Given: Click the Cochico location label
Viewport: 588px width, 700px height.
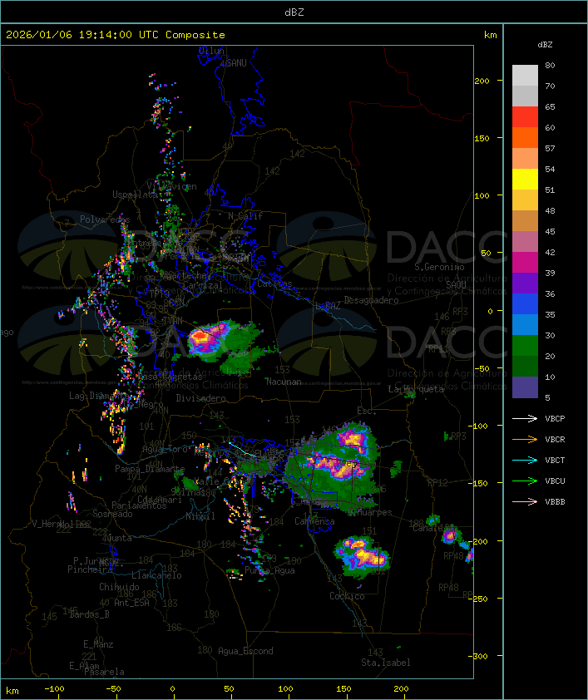Looking at the screenshot, I should 346,596.
